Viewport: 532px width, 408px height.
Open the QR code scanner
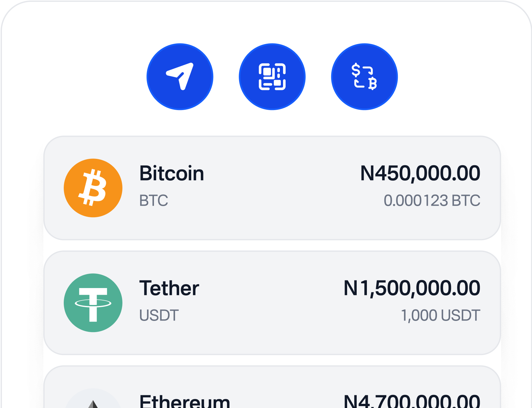[x=272, y=77]
